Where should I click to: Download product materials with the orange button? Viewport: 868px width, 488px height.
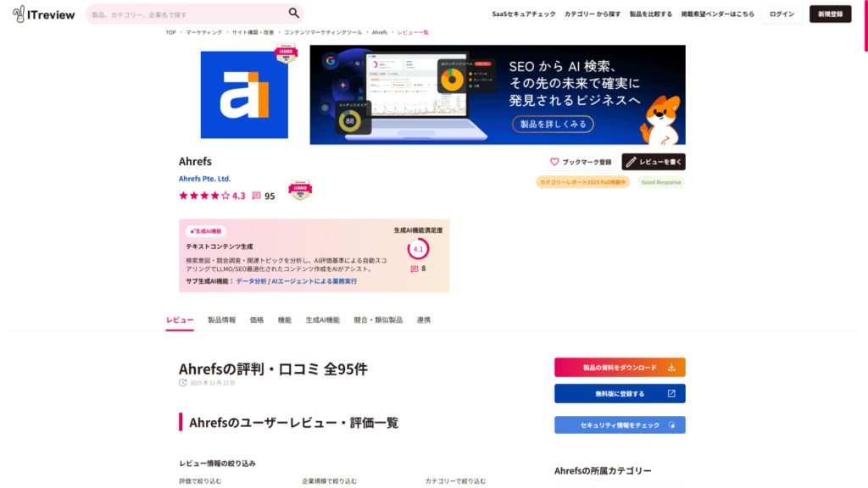(620, 368)
